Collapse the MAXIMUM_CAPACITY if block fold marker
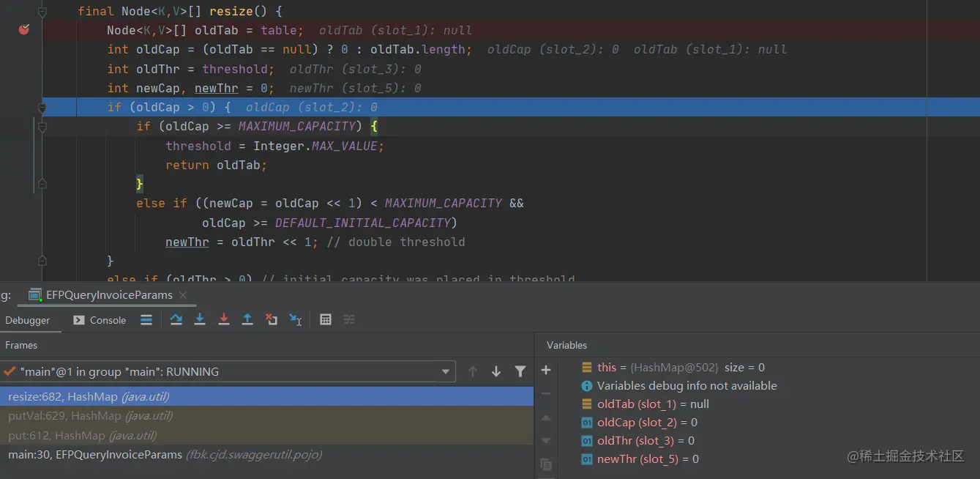This screenshot has height=479, width=980. tap(42, 127)
